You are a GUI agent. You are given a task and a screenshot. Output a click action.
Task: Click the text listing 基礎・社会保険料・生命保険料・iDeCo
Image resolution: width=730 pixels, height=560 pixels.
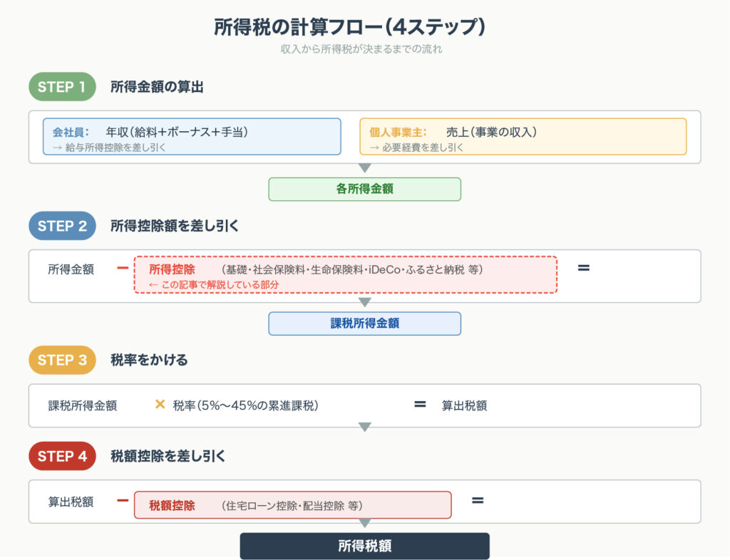pyautogui.click(x=352, y=270)
